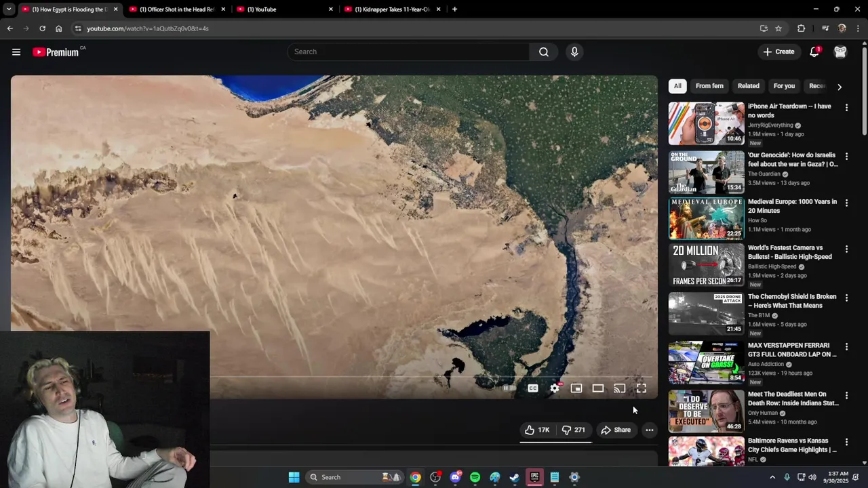Screen dimensions: 868x488
Task: Dislike the video with 271 dislikes
Action: click(573, 430)
